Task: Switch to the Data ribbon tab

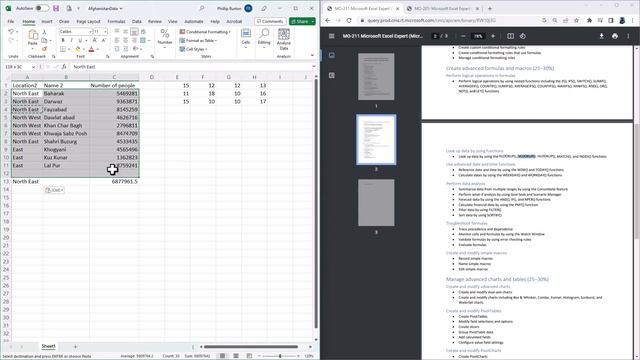Action: (137, 21)
